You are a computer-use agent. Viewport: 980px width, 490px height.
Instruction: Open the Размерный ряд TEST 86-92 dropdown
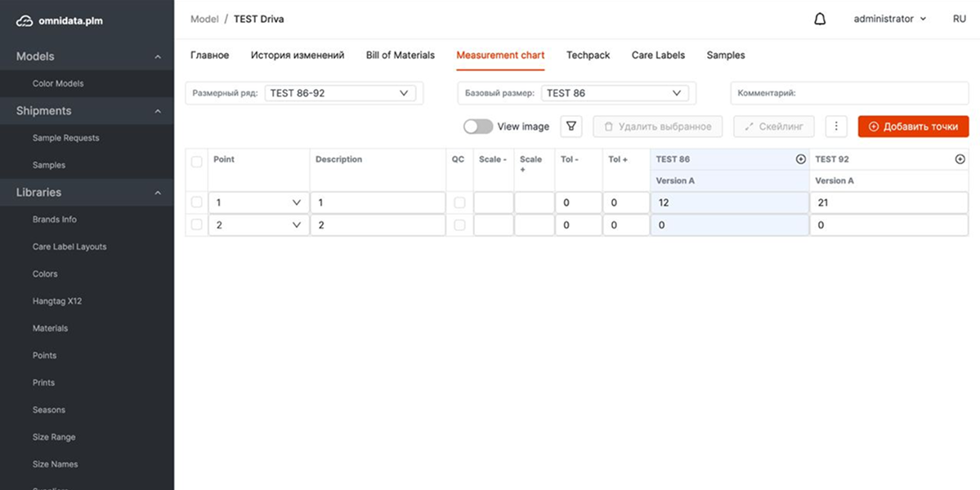(x=339, y=93)
